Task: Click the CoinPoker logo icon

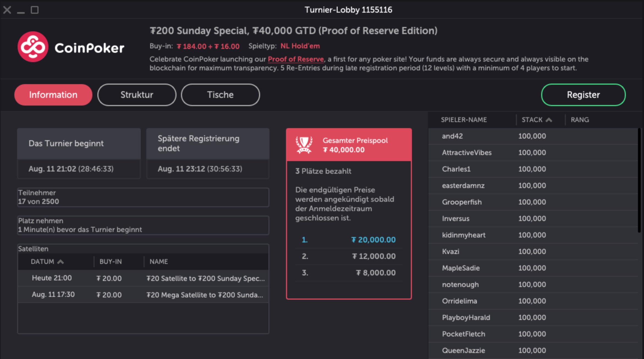Action: coord(33,47)
